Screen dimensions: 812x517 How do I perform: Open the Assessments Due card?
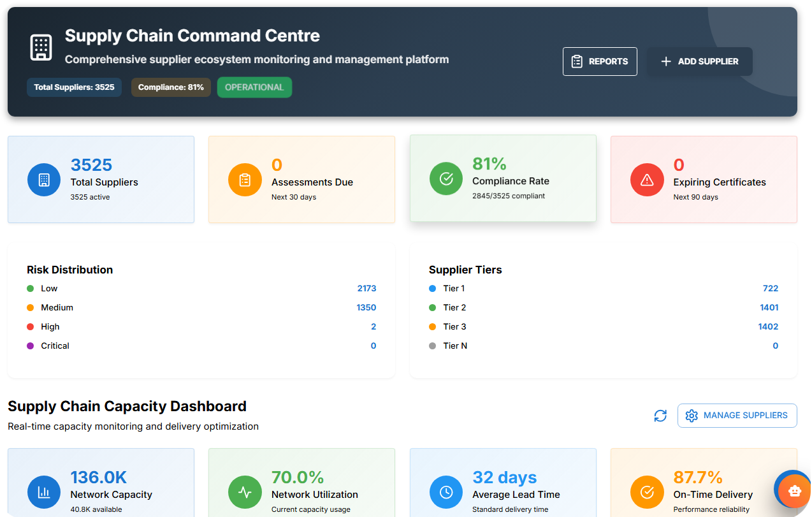(301, 180)
